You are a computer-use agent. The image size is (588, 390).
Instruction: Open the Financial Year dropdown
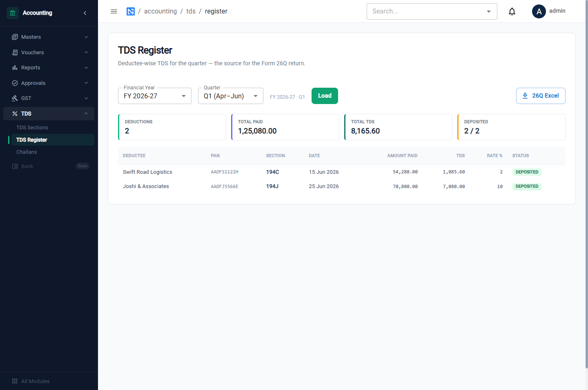point(155,96)
